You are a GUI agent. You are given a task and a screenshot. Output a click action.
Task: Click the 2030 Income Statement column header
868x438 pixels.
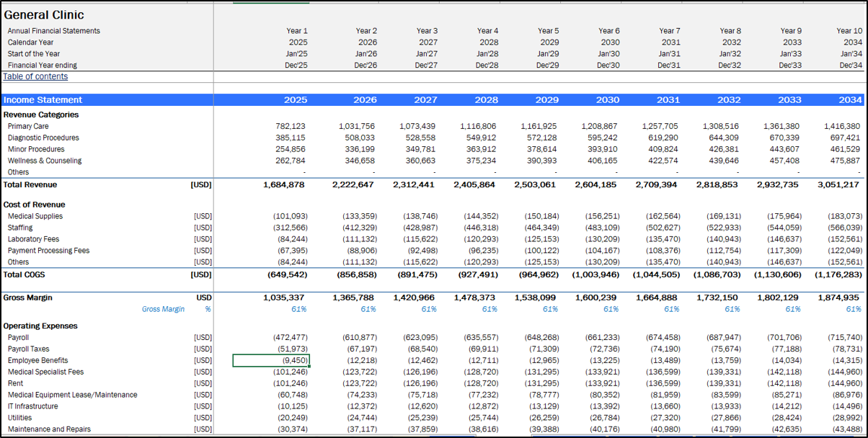(608, 100)
